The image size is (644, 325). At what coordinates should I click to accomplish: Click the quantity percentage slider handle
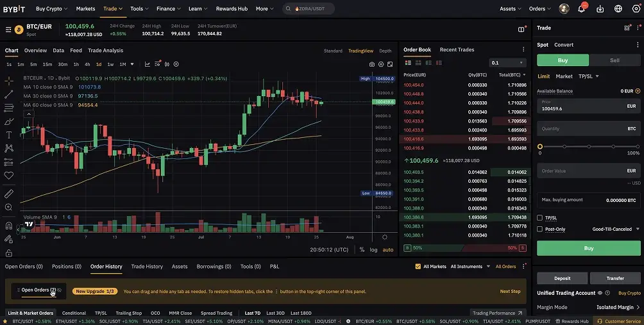click(x=539, y=147)
